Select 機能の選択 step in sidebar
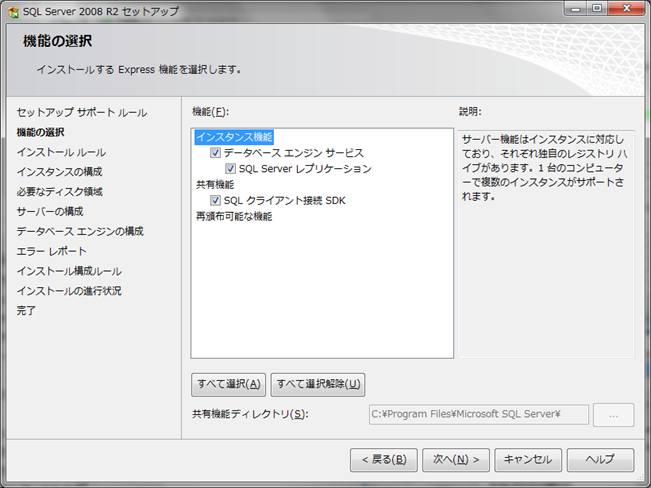Screen dimensions: 651x488 pyautogui.click(x=41, y=132)
